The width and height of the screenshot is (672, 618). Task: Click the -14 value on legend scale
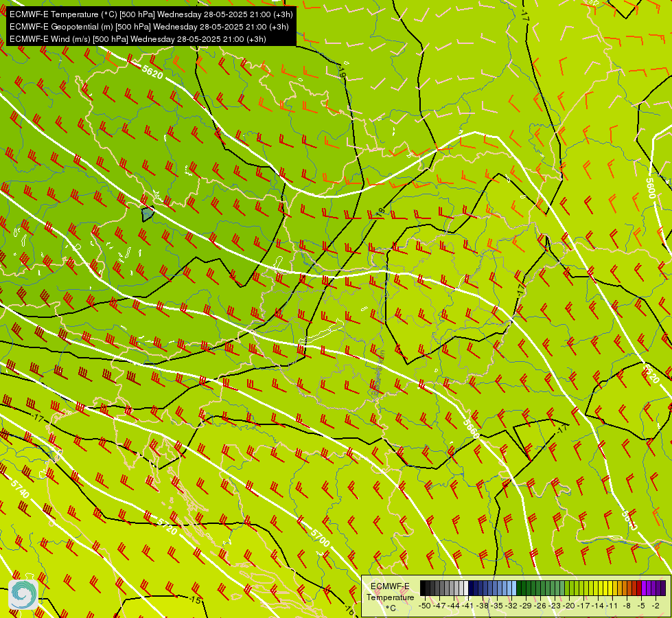click(x=598, y=606)
